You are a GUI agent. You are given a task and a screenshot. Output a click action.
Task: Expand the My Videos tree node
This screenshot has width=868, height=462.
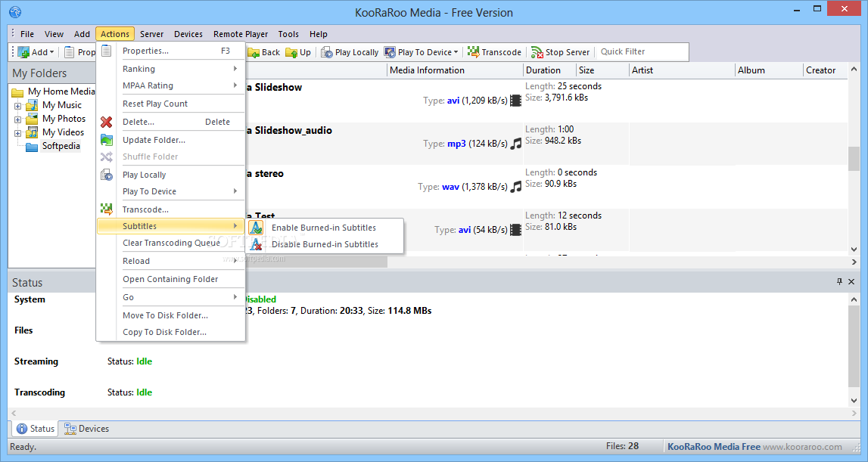point(17,133)
